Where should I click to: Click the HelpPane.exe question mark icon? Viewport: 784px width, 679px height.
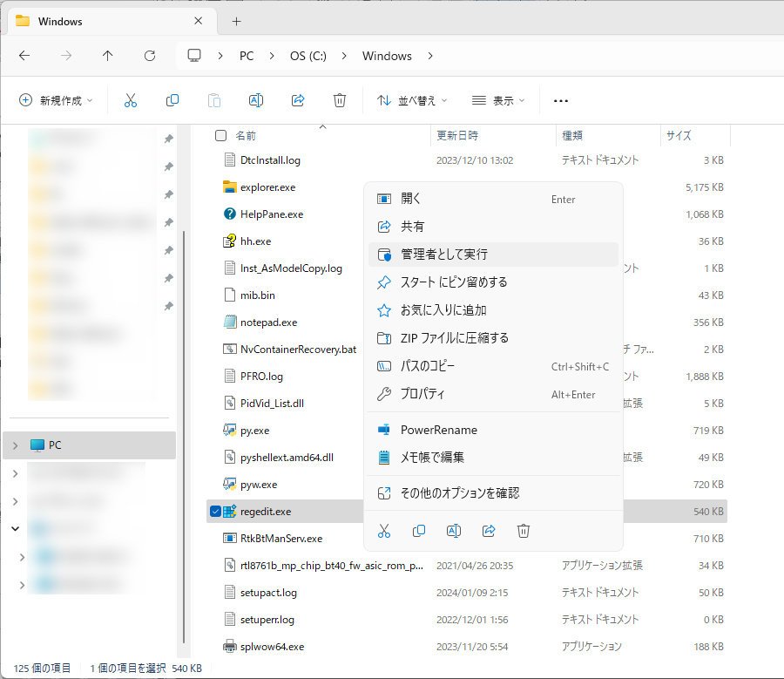[229, 214]
